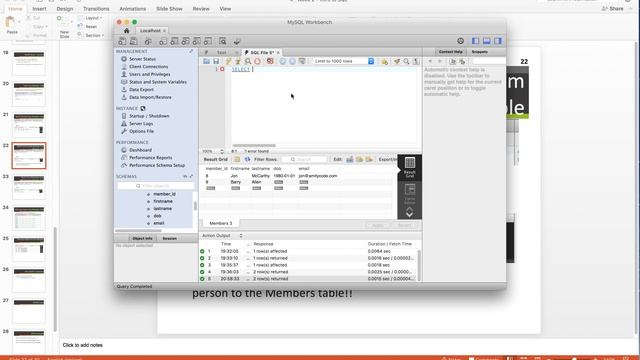
Task: Open SQL script icon in main toolbar
Action: click(133, 41)
